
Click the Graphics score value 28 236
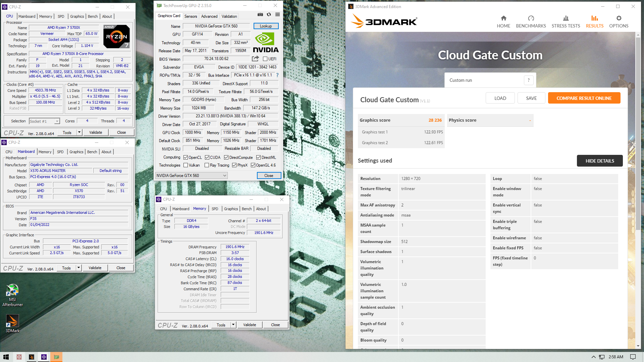click(435, 120)
